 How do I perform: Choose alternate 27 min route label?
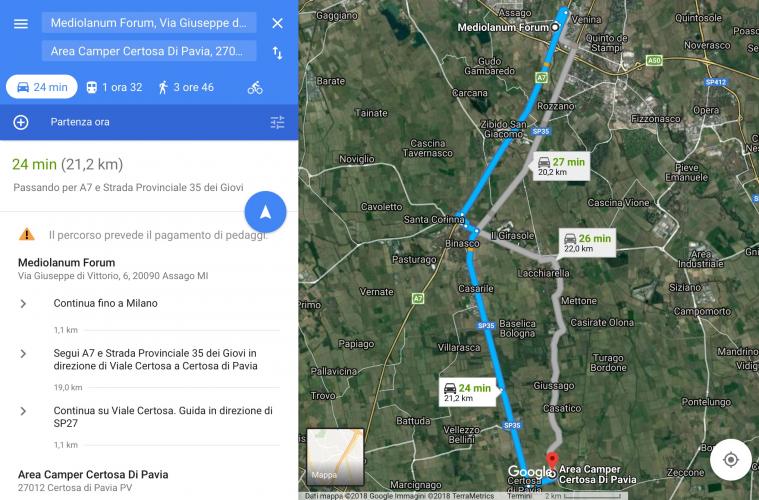[562, 167]
